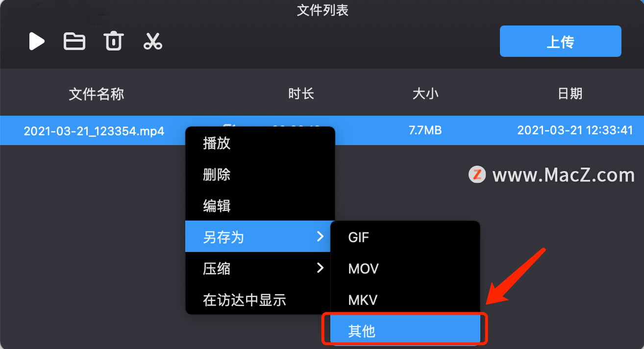This screenshot has height=349, width=644.
Task: Click the 大小 column header
Action: [x=425, y=94]
